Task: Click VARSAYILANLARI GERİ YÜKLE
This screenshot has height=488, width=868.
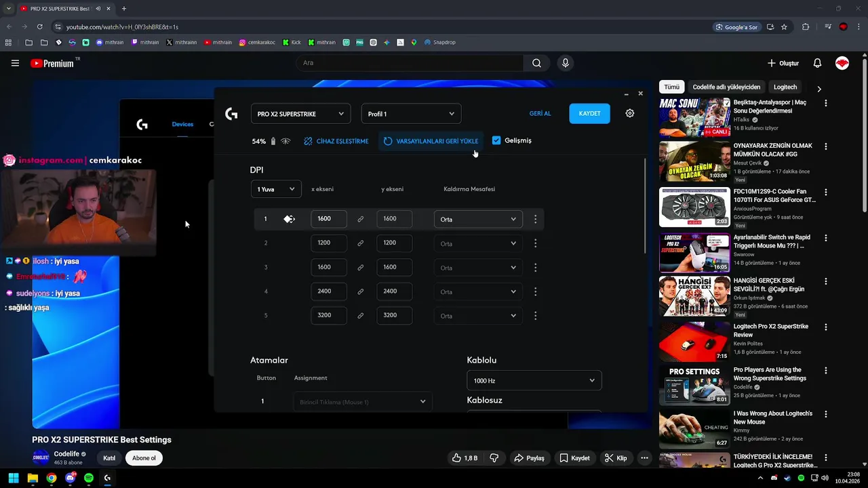Action: pyautogui.click(x=431, y=141)
